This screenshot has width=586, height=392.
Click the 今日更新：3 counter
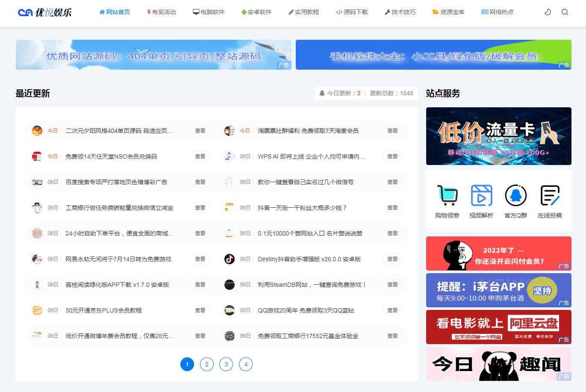(340, 93)
